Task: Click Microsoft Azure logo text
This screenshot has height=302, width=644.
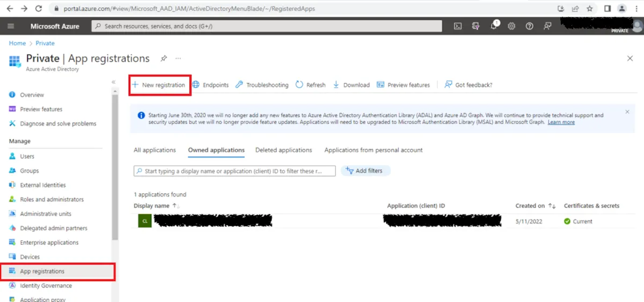Action: (55, 26)
